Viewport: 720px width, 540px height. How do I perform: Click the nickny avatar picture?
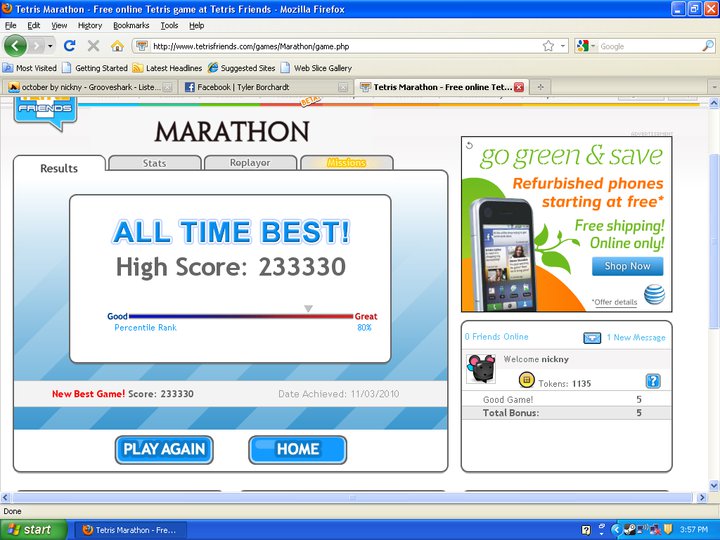coord(481,368)
